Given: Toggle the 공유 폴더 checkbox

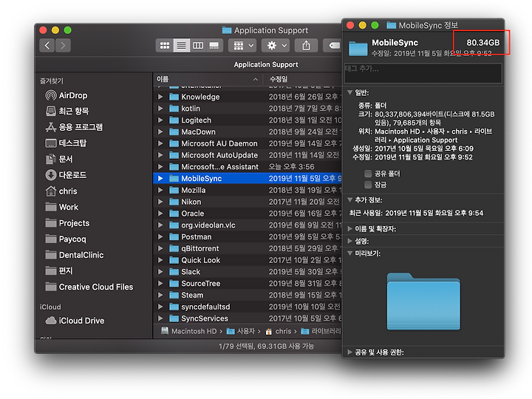Looking at the screenshot, I should [368, 174].
